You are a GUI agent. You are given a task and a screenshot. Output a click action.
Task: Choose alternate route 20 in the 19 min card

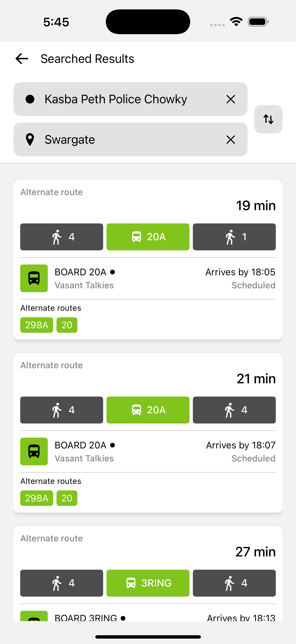tap(67, 325)
